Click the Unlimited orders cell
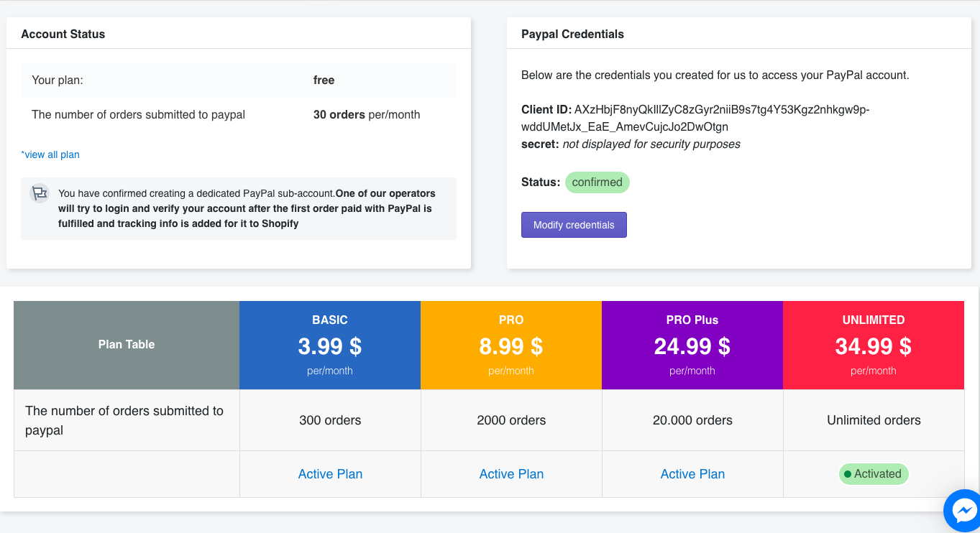 [874, 420]
